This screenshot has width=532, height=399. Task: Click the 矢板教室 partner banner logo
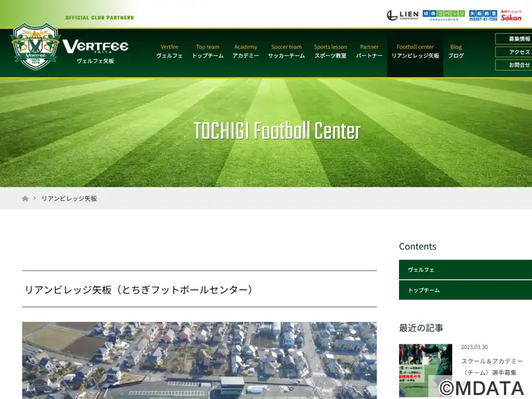coord(483,15)
